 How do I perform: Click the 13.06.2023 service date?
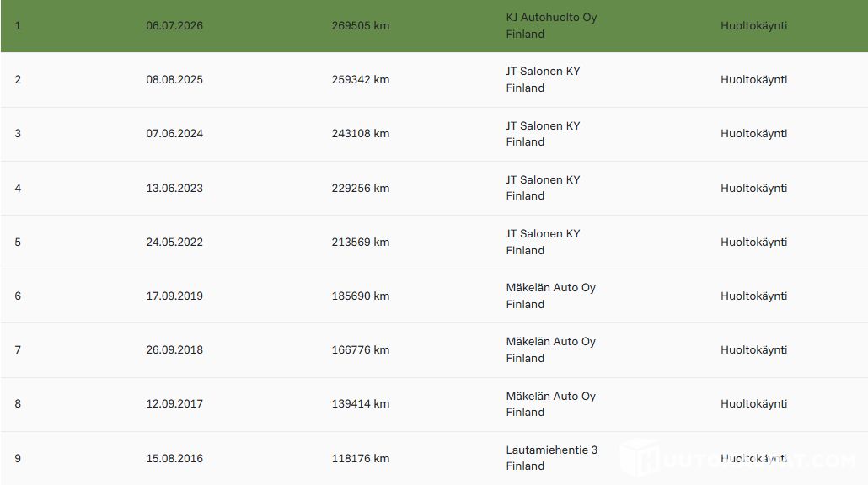174,188
